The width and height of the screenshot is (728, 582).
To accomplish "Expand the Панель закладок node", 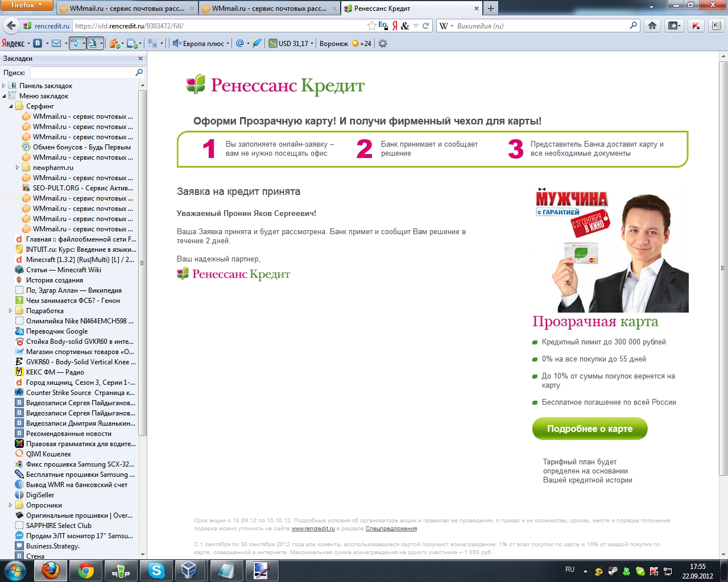I will (4, 86).
